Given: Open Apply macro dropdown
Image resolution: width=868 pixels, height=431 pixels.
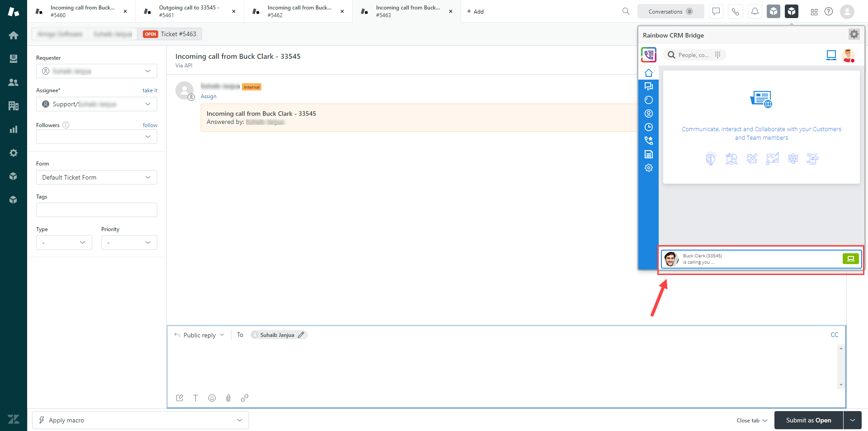Looking at the screenshot, I should point(141,420).
